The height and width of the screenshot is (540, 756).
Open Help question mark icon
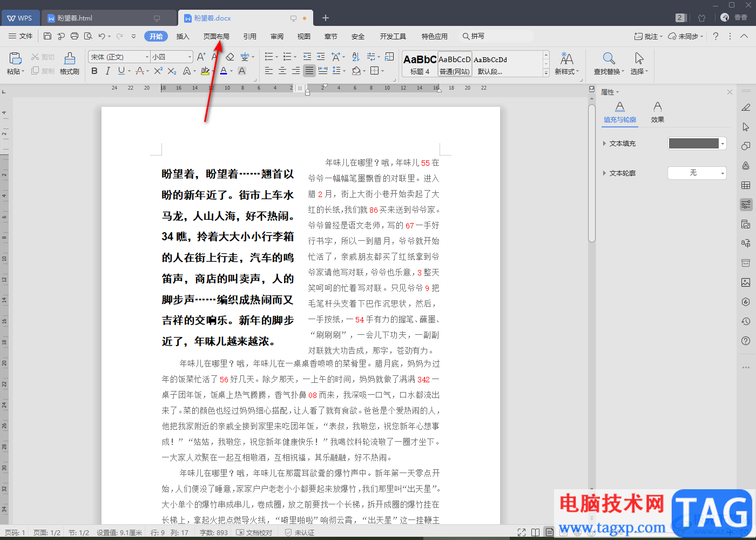(x=715, y=36)
